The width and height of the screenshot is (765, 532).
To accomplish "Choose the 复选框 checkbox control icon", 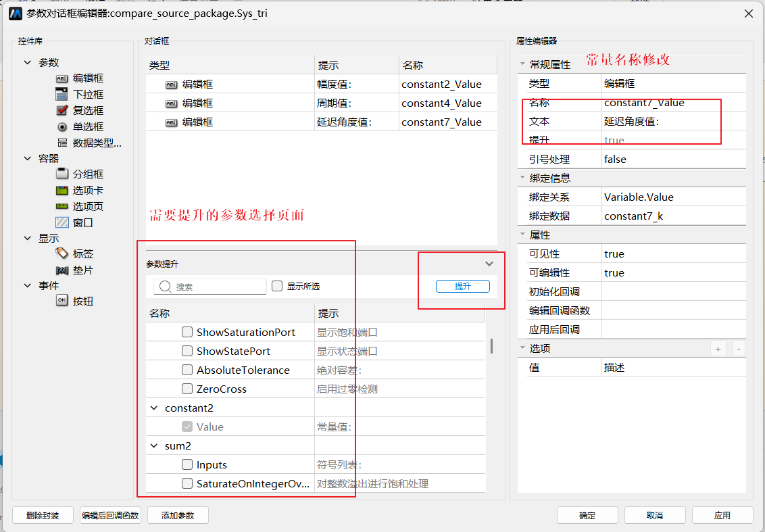I will click(62, 110).
